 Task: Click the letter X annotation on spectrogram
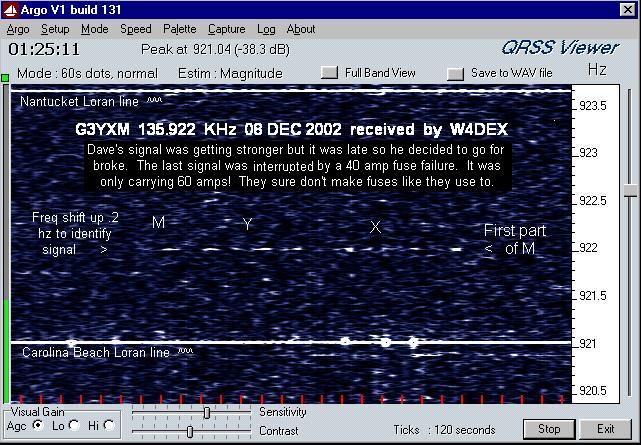[x=375, y=227]
